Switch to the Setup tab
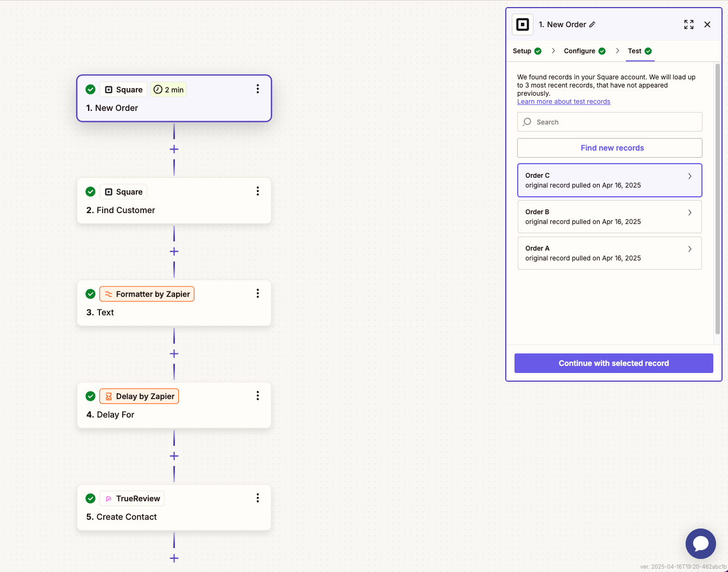 (x=527, y=51)
